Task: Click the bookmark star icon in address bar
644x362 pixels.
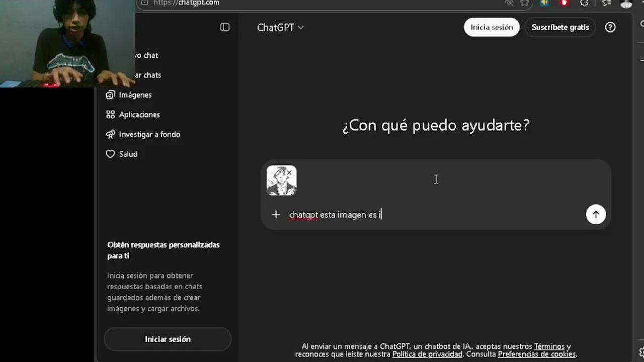Action: click(x=525, y=3)
